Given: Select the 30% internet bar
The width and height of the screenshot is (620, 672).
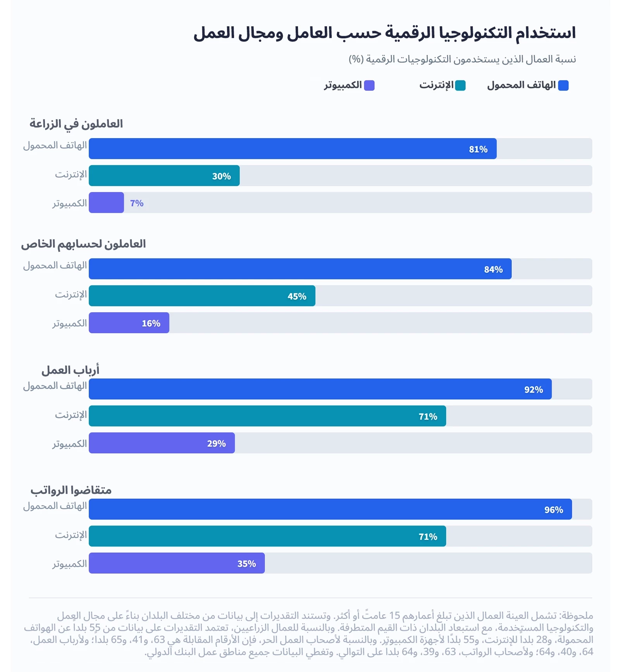Looking at the screenshot, I should tap(164, 176).
